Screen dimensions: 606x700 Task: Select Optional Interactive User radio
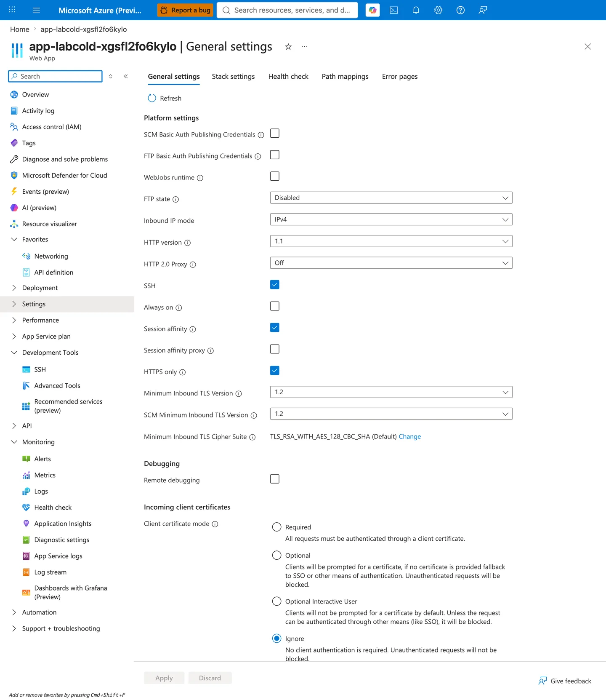(276, 601)
